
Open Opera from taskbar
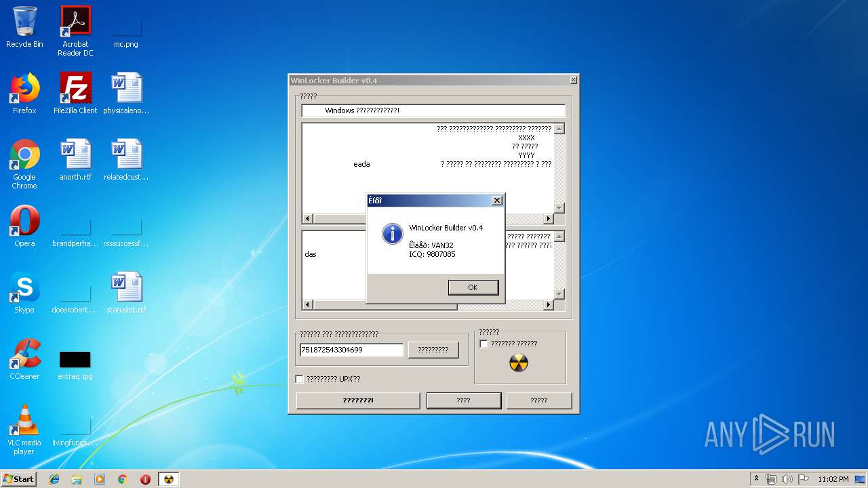coord(145,479)
